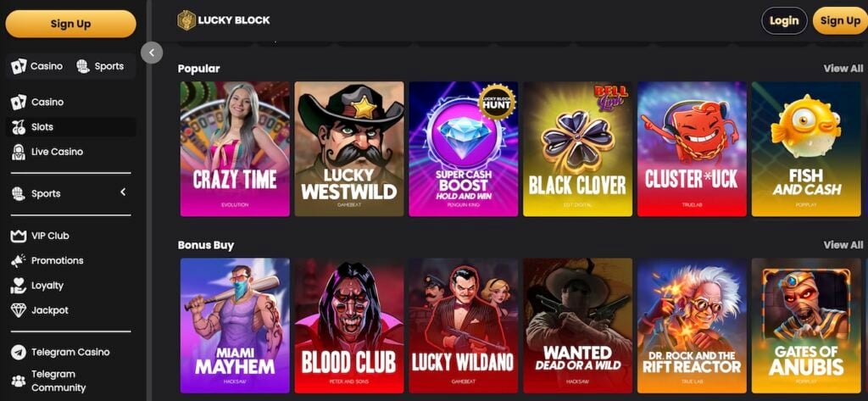Click the header Sign Up button

tap(840, 21)
